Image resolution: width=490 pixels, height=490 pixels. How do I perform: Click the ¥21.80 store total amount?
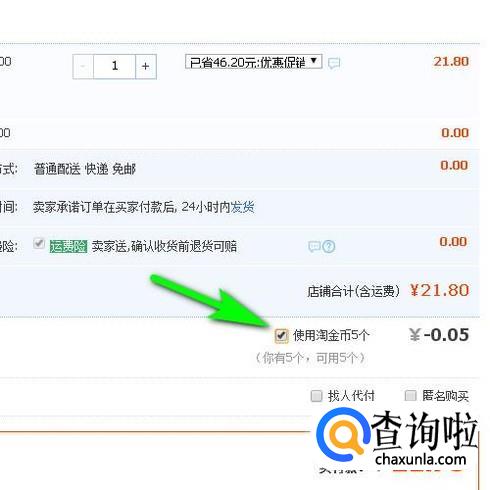pyautogui.click(x=439, y=290)
